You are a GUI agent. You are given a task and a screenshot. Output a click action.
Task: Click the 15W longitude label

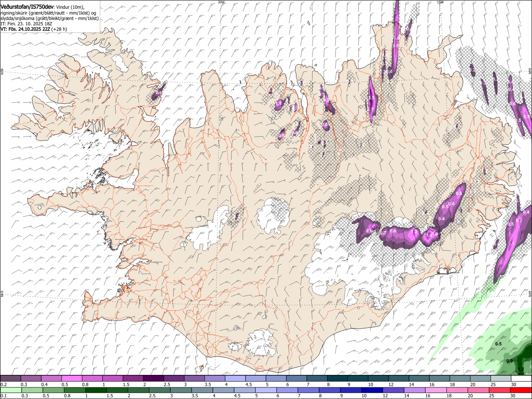(440, 2)
